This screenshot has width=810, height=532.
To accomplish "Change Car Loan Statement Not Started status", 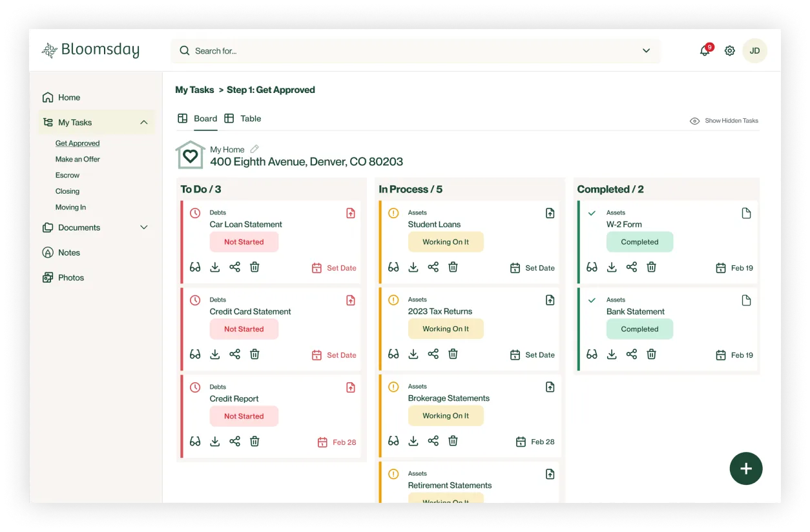I will pos(244,242).
